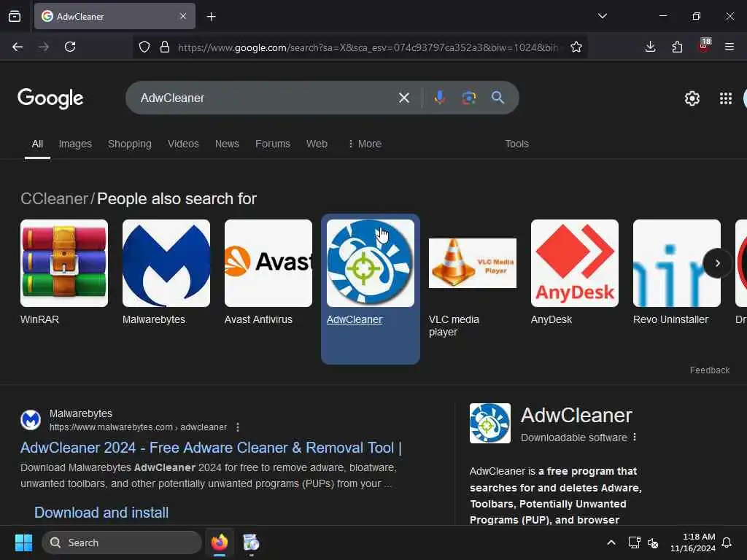747x560 pixels.
Task: Show next carousel items with arrow
Action: (x=718, y=262)
